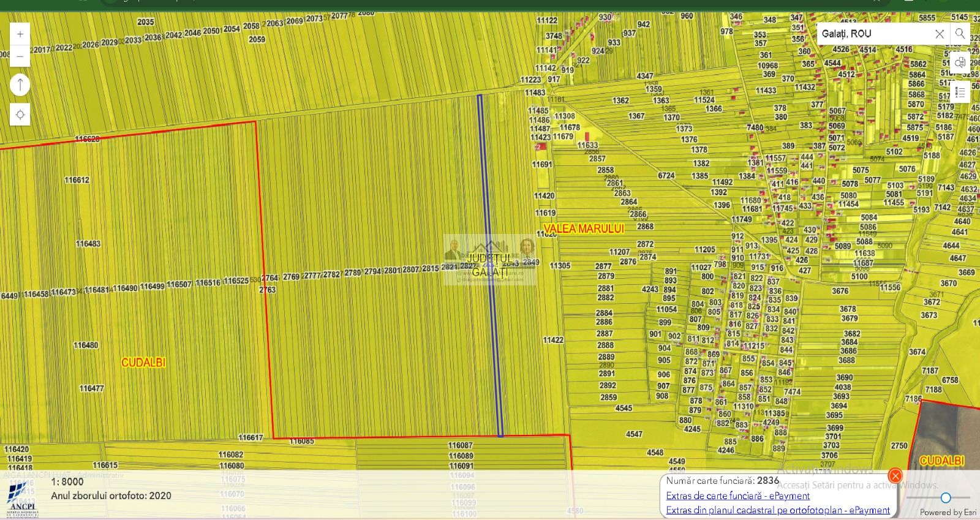Open Extras din planul cadastral ePayment link

(x=778, y=510)
